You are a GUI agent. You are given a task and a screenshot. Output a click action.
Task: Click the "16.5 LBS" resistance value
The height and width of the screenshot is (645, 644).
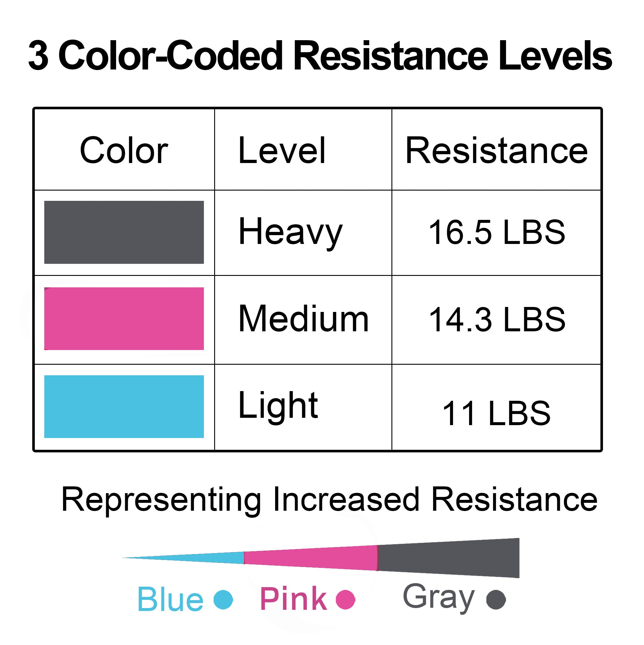point(497,232)
